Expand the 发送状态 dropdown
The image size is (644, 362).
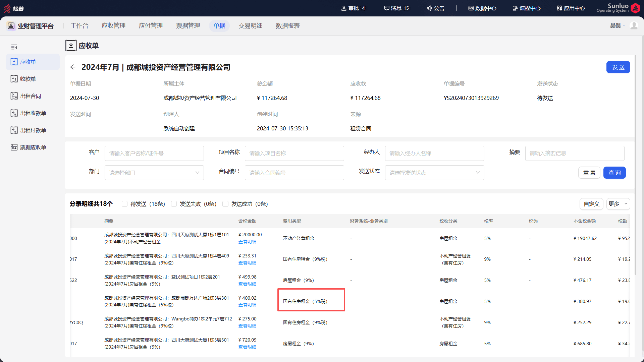(434, 173)
